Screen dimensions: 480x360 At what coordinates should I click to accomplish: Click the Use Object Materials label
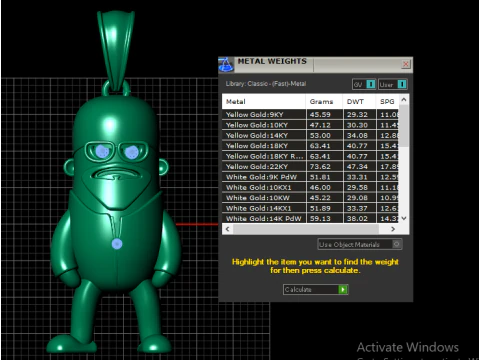[349, 245]
